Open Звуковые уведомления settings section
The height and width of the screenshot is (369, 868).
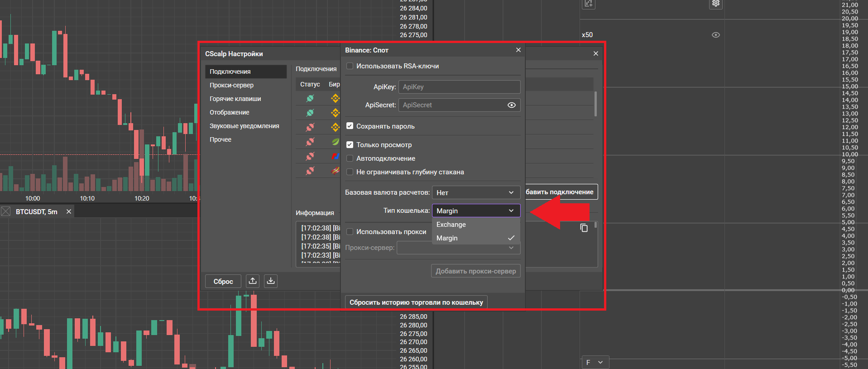click(246, 126)
